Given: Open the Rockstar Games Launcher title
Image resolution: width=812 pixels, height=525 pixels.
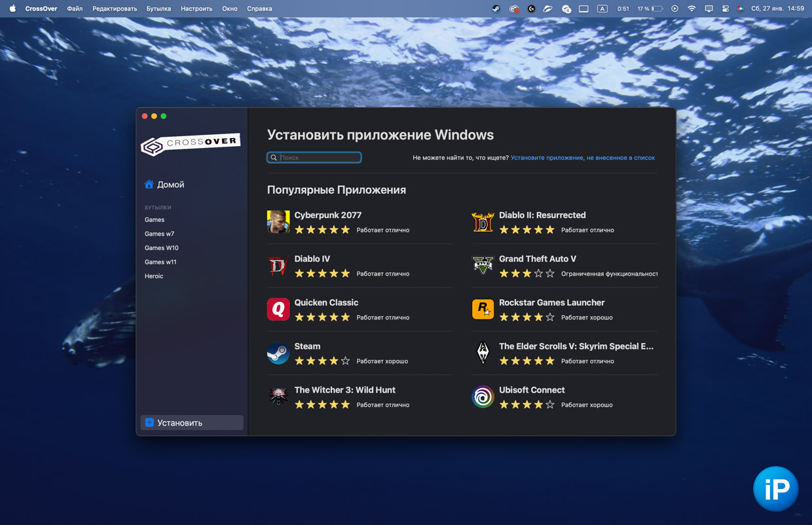Looking at the screenshot, I should pyautogui.click(x=552, y=302).
